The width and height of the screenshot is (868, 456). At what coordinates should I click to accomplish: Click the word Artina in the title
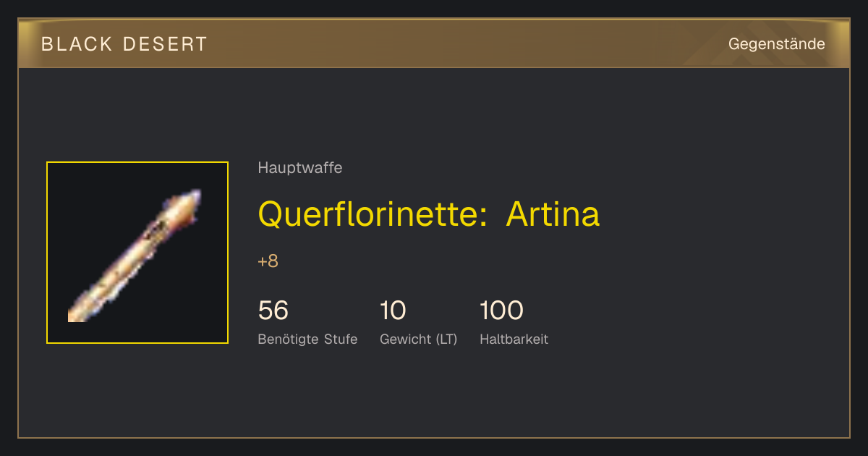(553, 214)
